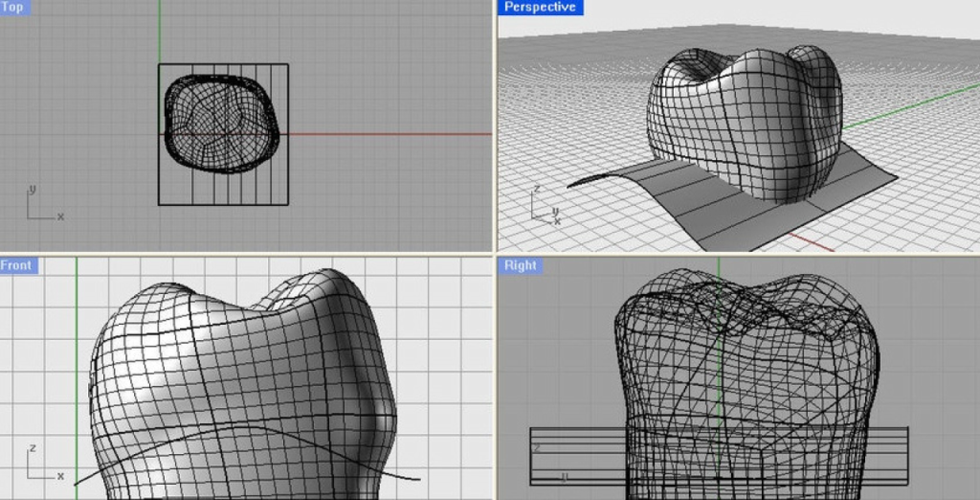Click the red X axis line in Top viewport
980x500 pixels.
pyautogui.click(x=383, y=134)
